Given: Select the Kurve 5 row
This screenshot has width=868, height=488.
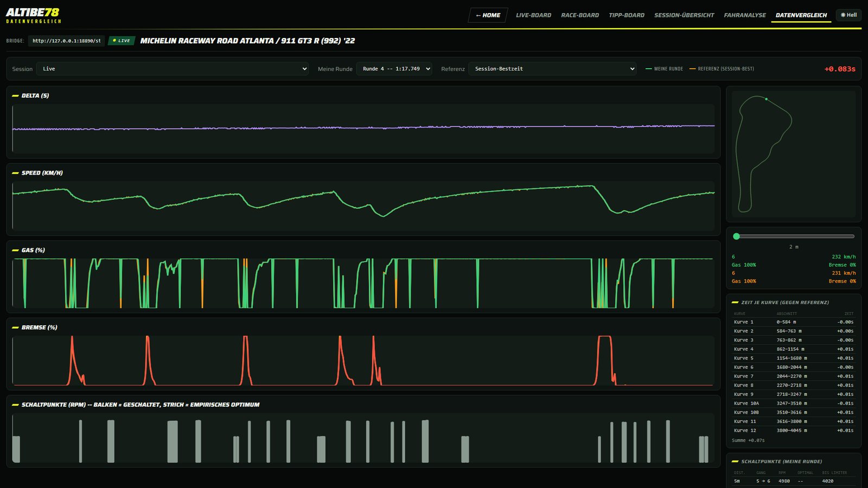Looking at the screenshot, I should [794, 358].
